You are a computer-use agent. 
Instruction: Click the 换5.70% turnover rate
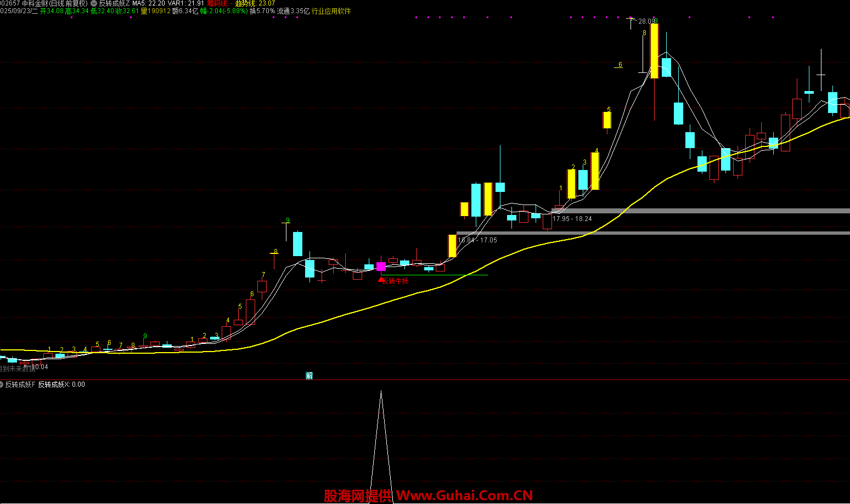point(262,11)
